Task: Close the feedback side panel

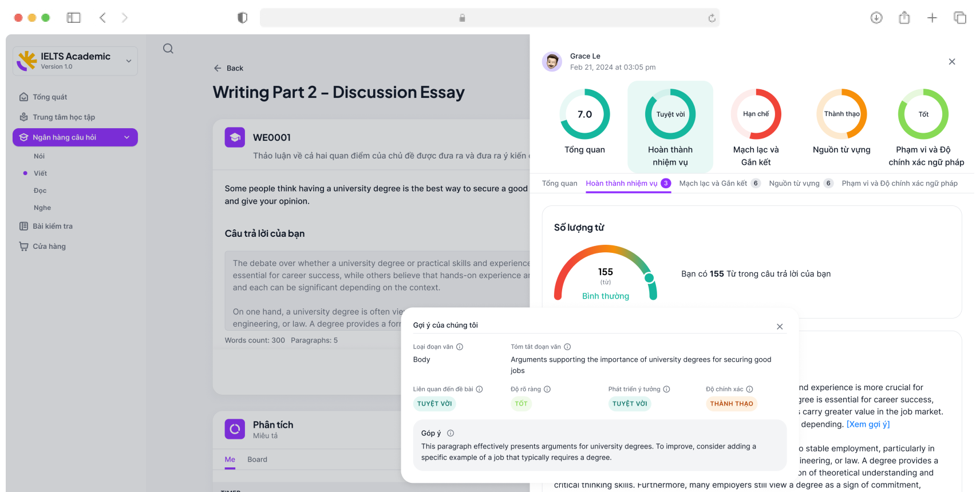Action: 952,62
